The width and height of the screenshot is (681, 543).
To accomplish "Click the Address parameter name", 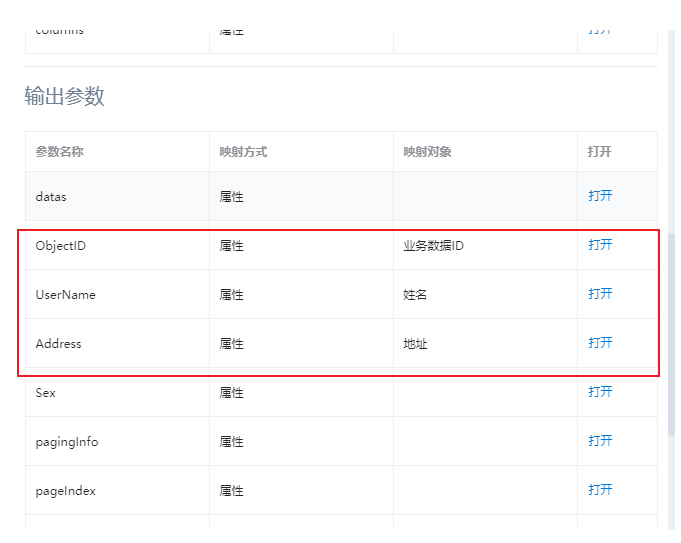I will pos(59,344).
